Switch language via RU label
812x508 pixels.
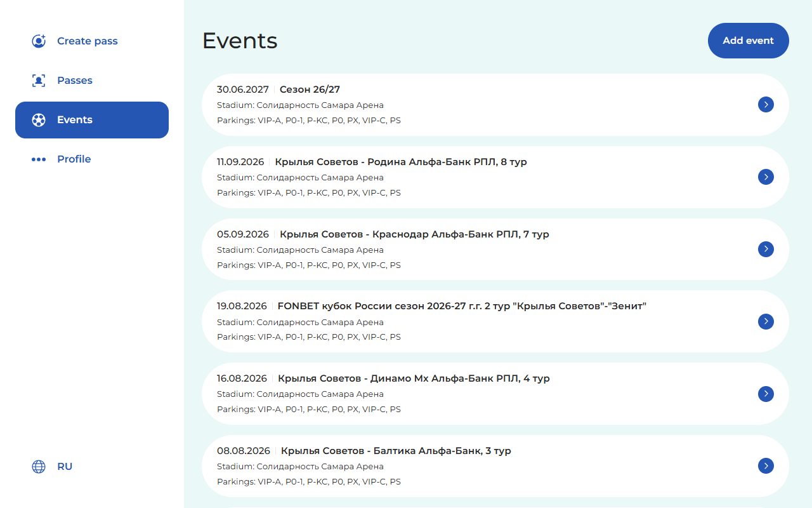click(x=65, y=467)
